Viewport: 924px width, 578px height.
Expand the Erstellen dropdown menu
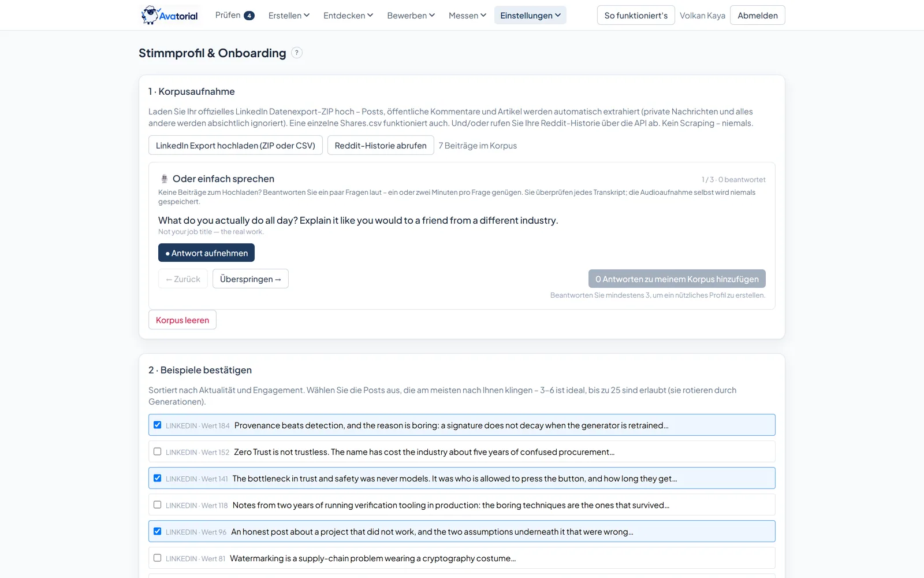[289, 15]
